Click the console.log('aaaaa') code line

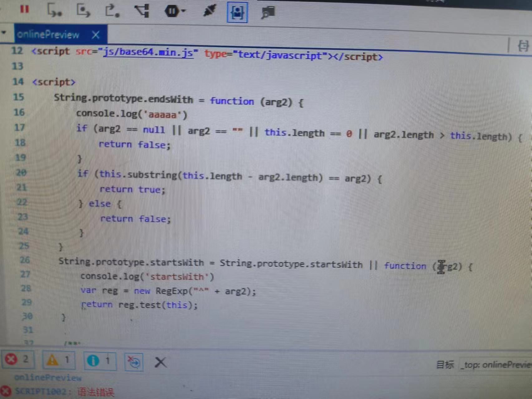pyautogui.click(x=132, y=114)
